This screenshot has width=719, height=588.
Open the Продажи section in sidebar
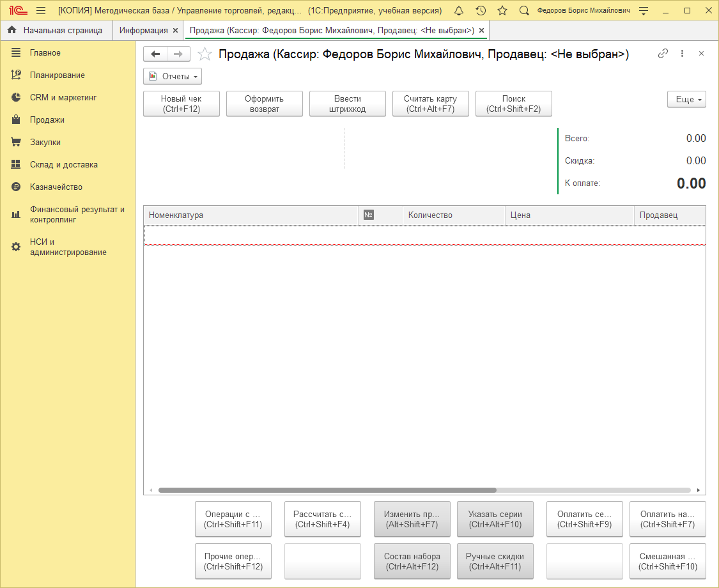pos(47,120)
